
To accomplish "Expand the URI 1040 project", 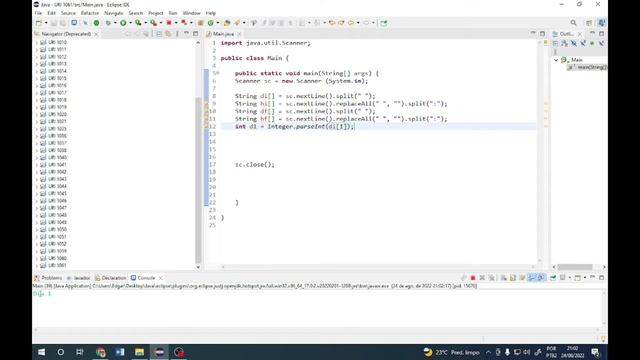I will (x=37, y=158).
